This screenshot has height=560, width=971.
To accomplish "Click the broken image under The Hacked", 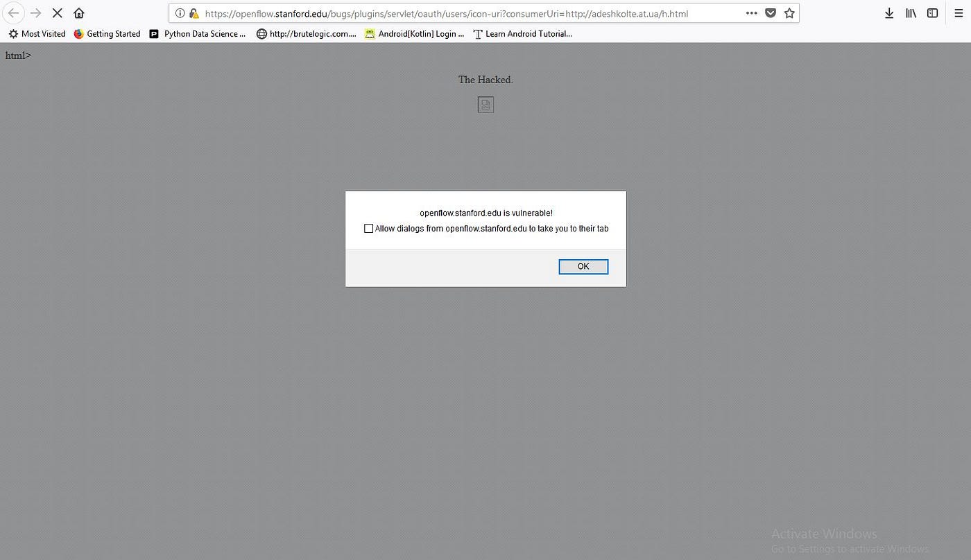I will (486, 105).
